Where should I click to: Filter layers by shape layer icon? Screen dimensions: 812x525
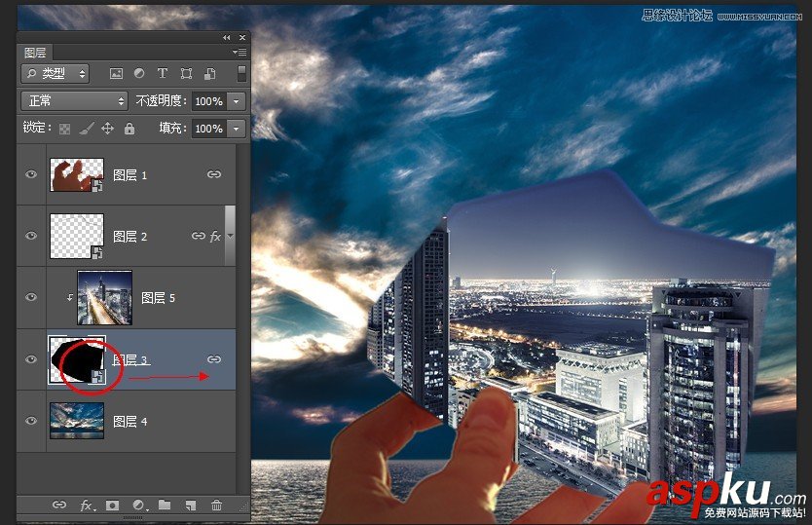186,74
